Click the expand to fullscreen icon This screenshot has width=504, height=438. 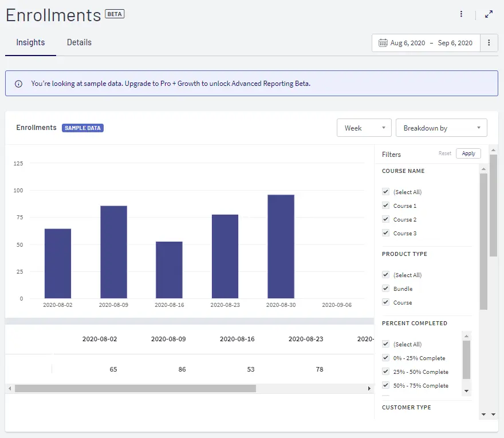coord(489,14)
